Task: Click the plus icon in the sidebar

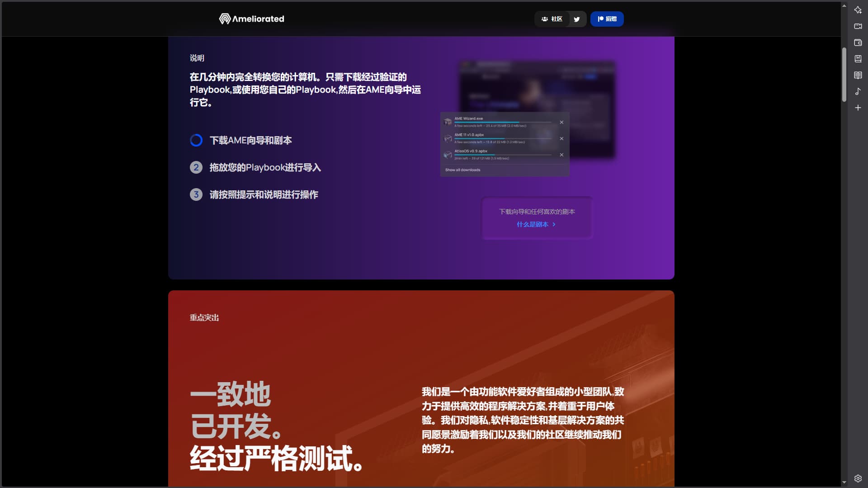Action: pyautogui.click(x=858, y=108)
